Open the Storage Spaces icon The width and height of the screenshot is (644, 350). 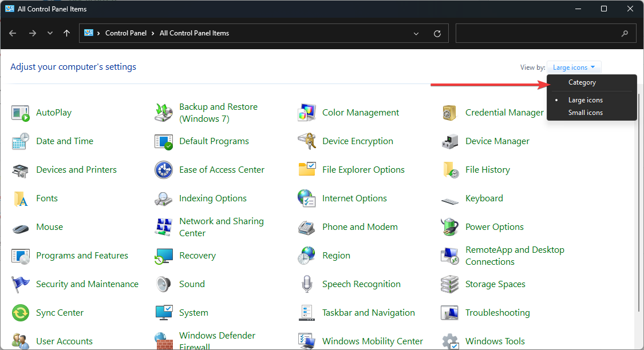(x=449, y=284)
